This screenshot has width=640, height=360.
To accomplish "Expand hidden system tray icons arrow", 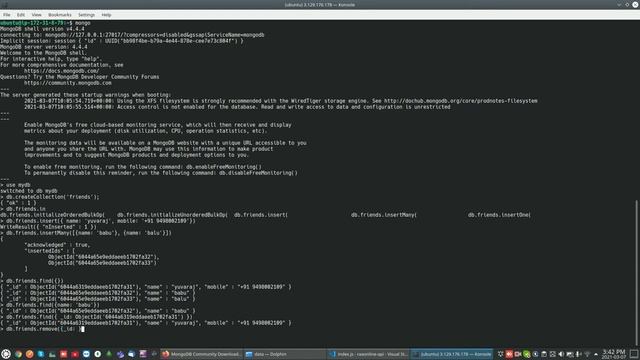I will [x=596, y=354].
